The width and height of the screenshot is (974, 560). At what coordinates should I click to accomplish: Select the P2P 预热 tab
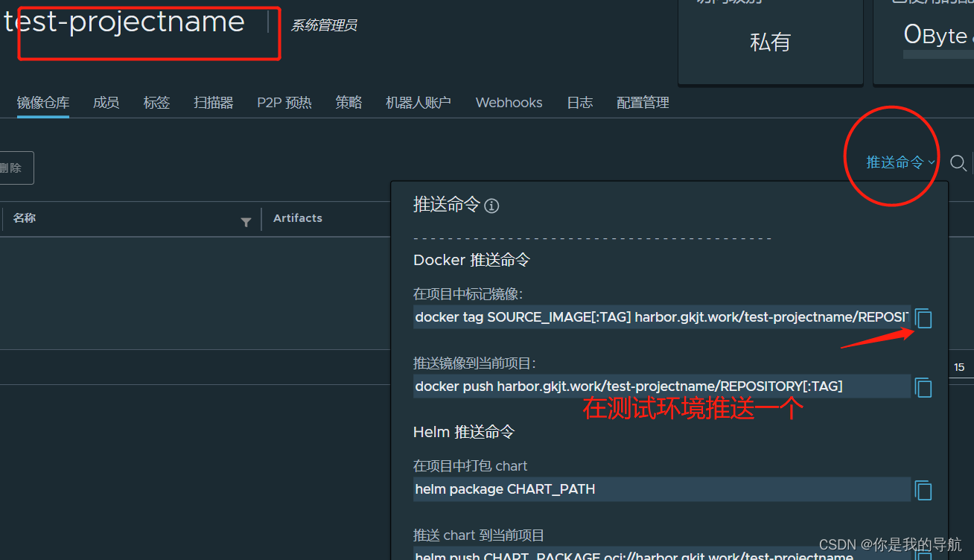284,103
